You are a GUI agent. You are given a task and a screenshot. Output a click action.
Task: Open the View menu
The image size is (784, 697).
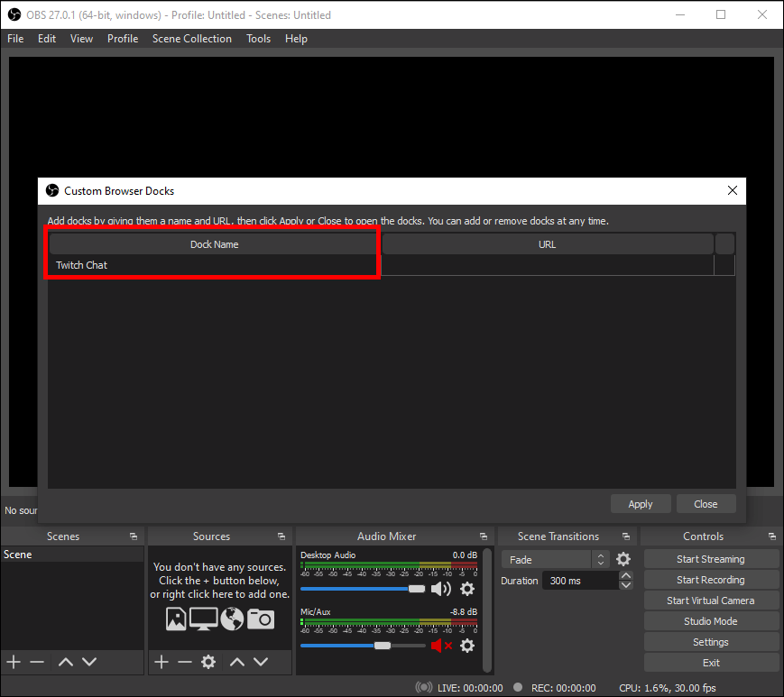[81, 39]
